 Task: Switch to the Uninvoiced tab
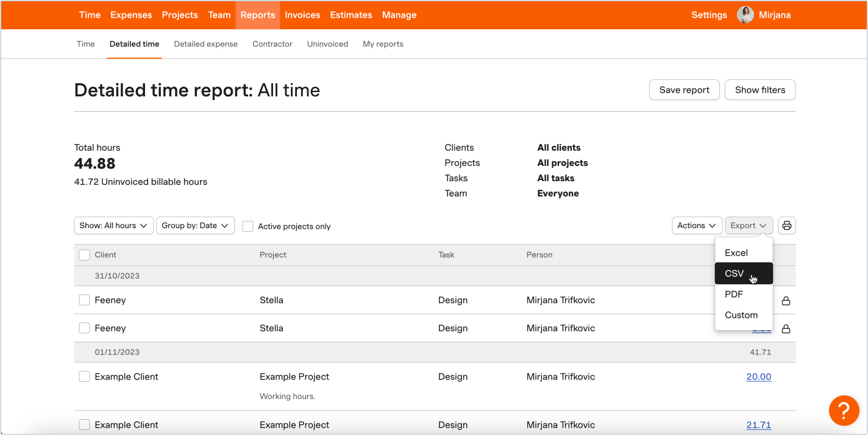(327, 44)
